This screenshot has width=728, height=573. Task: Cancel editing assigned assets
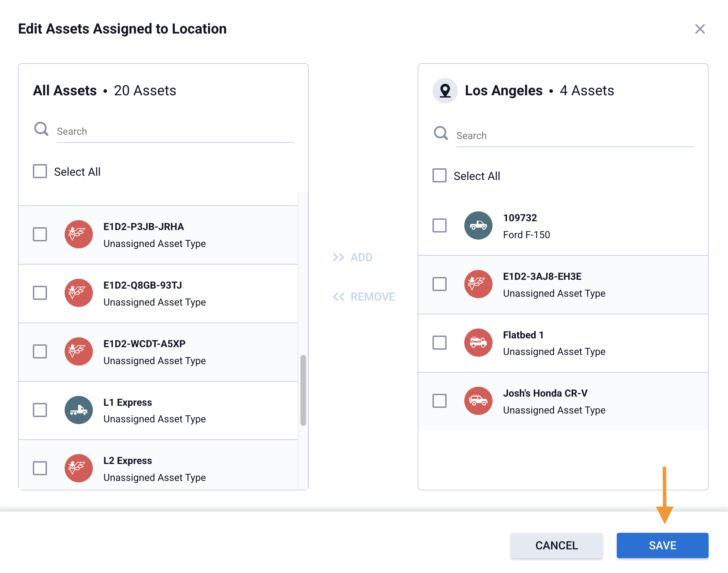[556, 545]
